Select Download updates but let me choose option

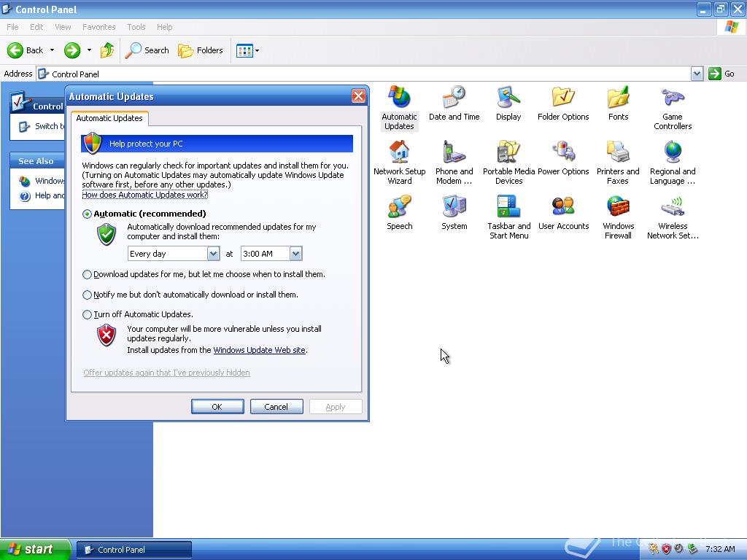point(87,275)
